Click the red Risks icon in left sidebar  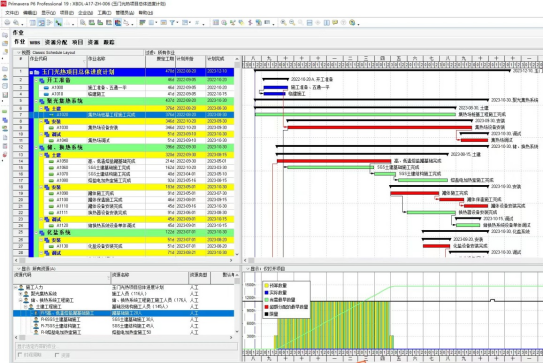point(5,154)
